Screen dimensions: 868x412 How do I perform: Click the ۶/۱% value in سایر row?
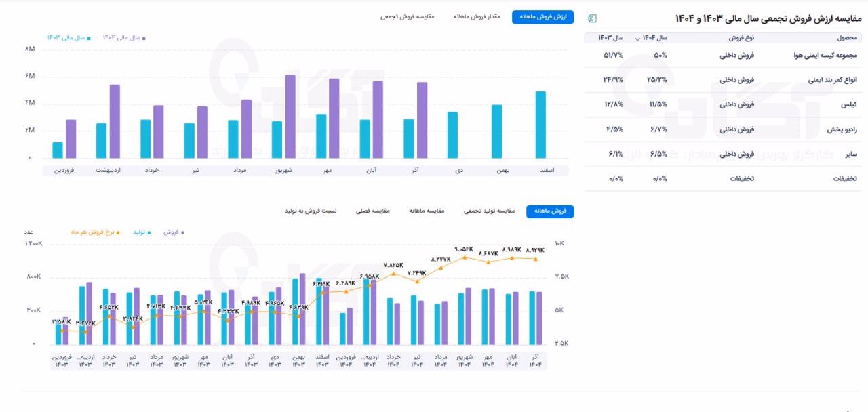point(615,154)
